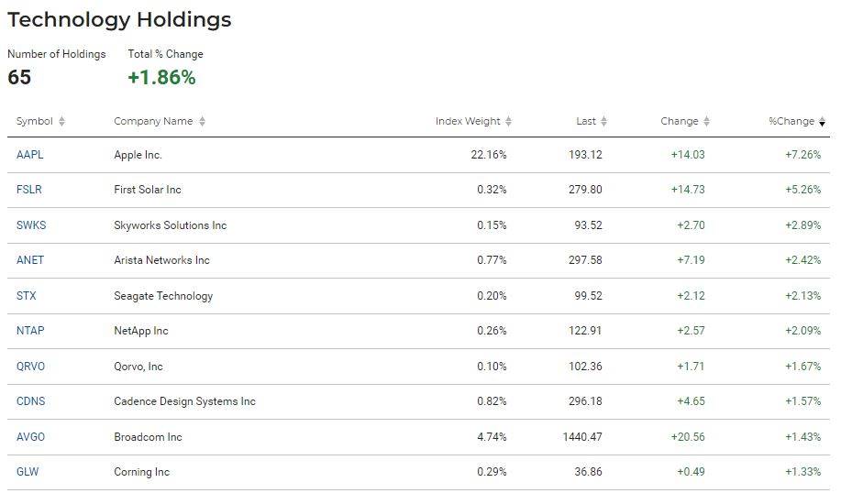Select the Apple Inc. company row

pyautogui.click(x=418, y=155)
